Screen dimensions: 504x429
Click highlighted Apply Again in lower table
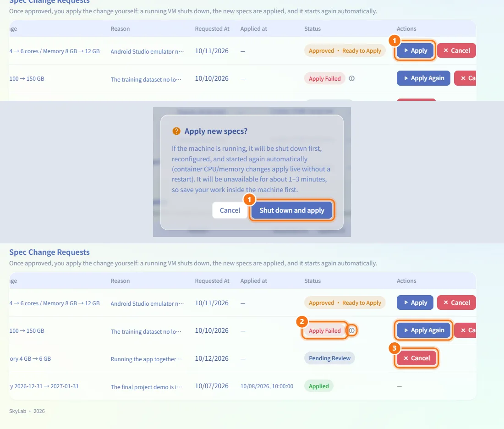pos(423,330)
